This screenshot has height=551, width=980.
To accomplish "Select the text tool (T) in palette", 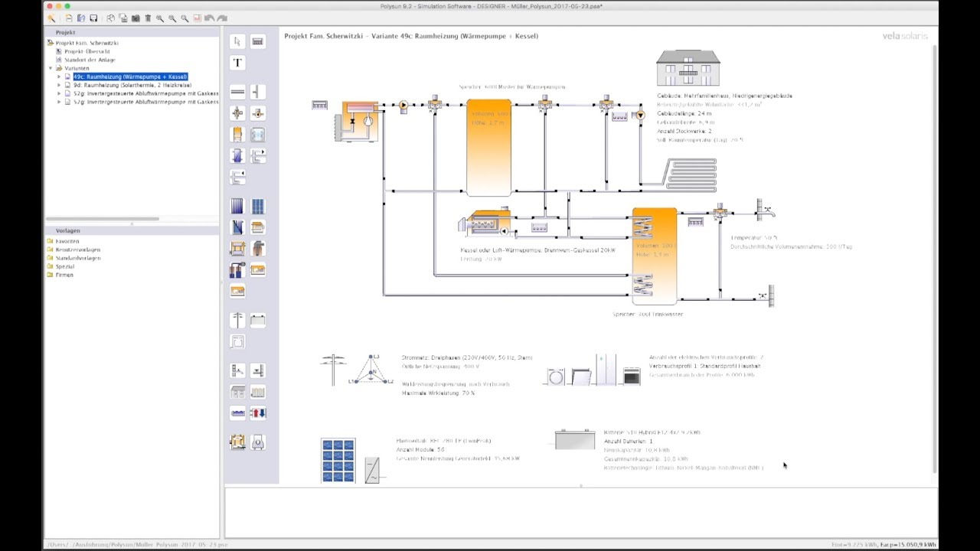I will tap(237, 63).
